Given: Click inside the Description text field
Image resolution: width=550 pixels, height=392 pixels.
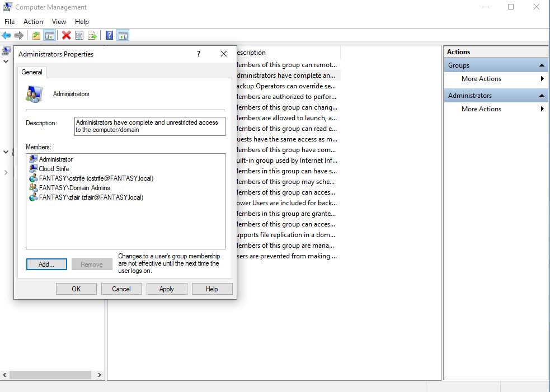Looking at the screenshot, I should pos(149,126).
